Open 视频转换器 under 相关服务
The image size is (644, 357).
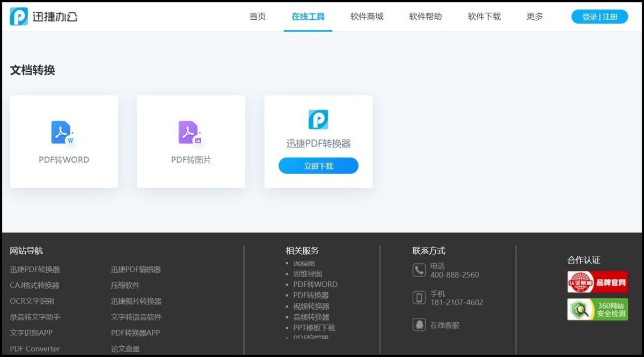click(x=311, y=306)
